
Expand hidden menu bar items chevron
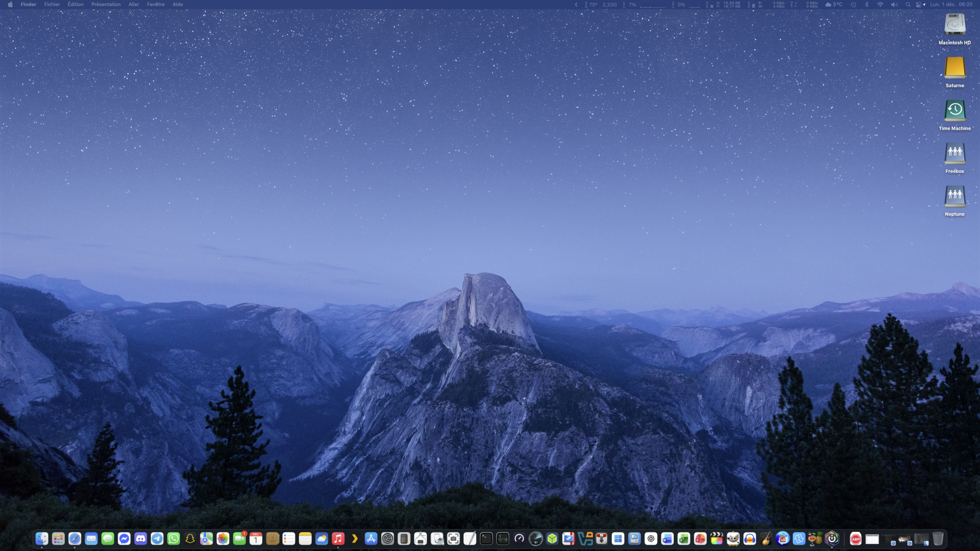[x=576, y=4]
